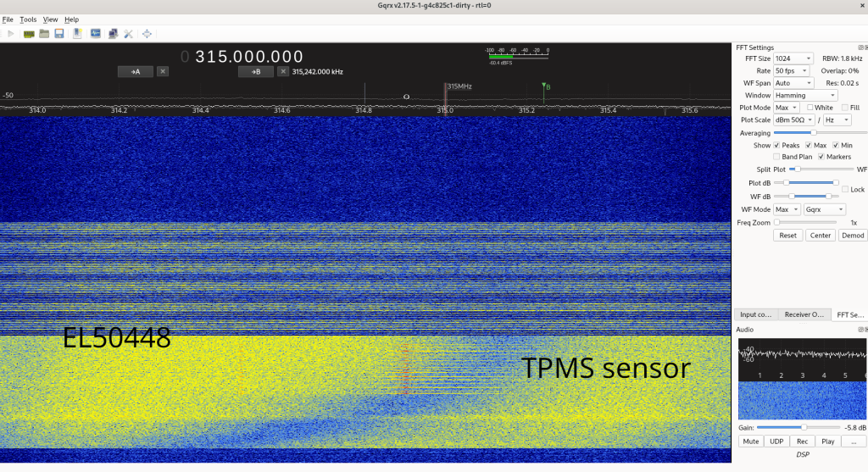Image resolution: width=868 pixels, height=472 pixels.
Task: Open waterfall save toolbar icon
Action: click(95, 34)
